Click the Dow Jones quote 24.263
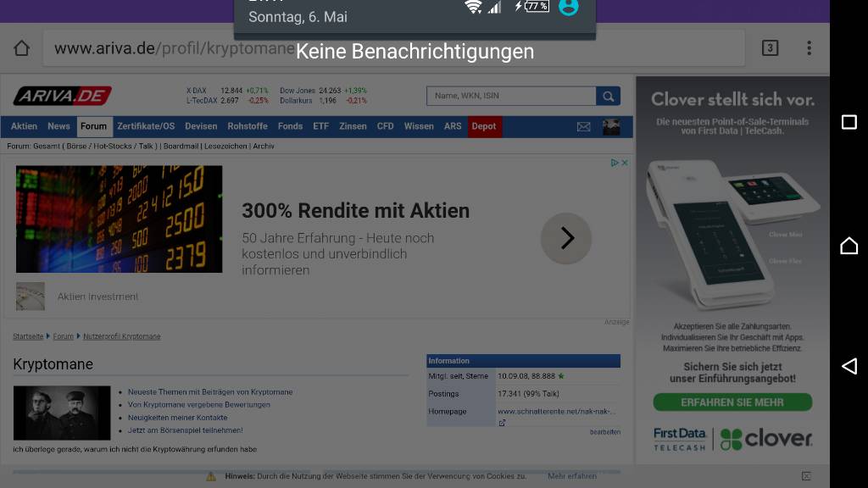The height and width of the screenshot is (488, 868). point(330,91)
